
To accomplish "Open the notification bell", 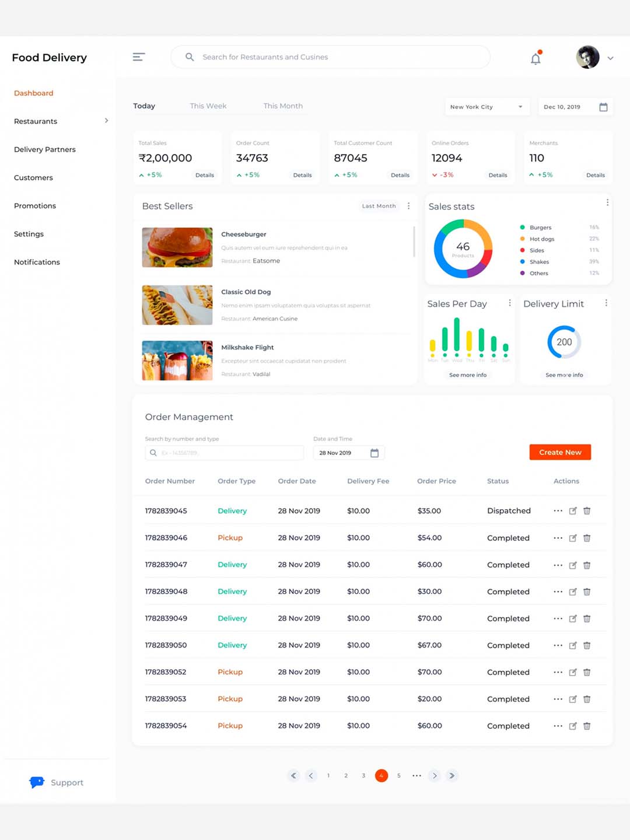I will click(x=535, y=58).
